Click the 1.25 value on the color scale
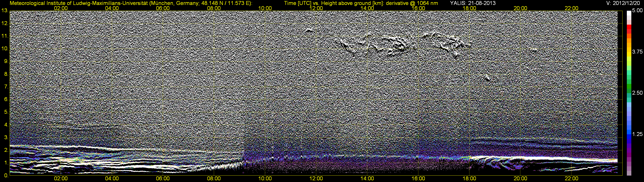This screenshot has height=182, width=644. [x=637, y=134]
